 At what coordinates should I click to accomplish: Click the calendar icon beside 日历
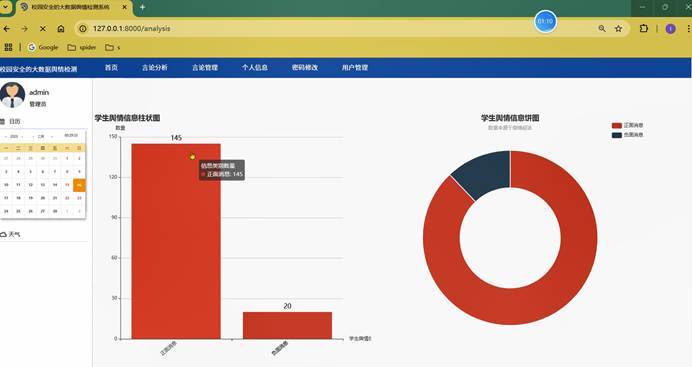tap(2, 121)
